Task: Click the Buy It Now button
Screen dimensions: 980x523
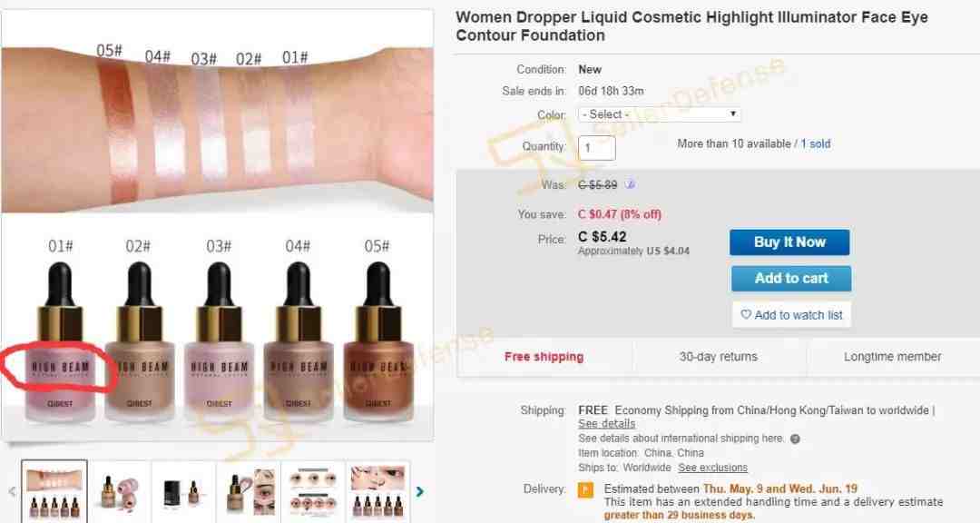Action: (x=789, y=242)
